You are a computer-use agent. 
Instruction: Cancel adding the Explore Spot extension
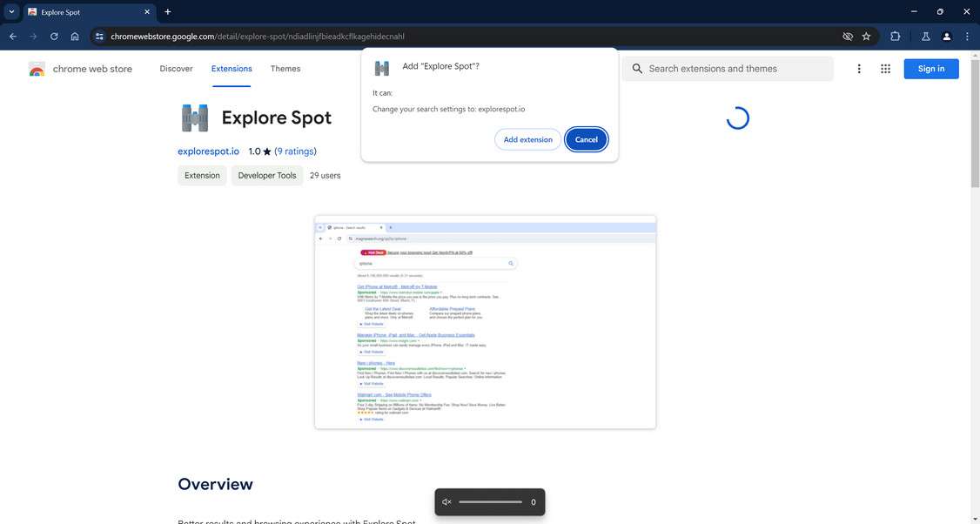coord(586,139)
